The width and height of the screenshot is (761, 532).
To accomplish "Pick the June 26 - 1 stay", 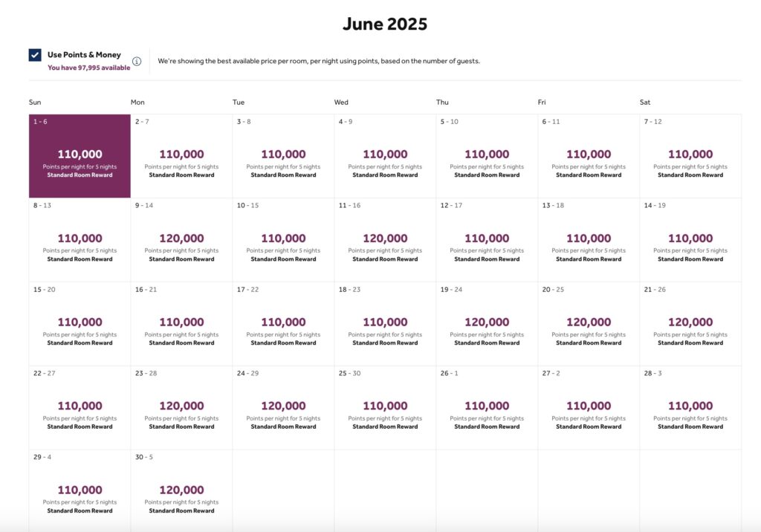I will [x=487, y=408].
